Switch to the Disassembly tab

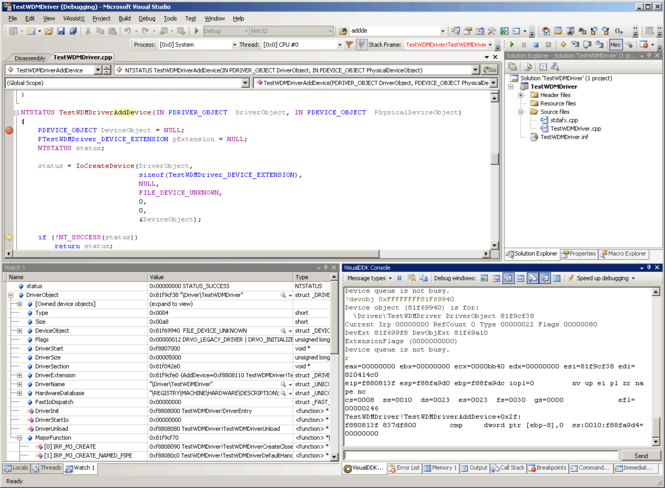click(x=30, y=58)
